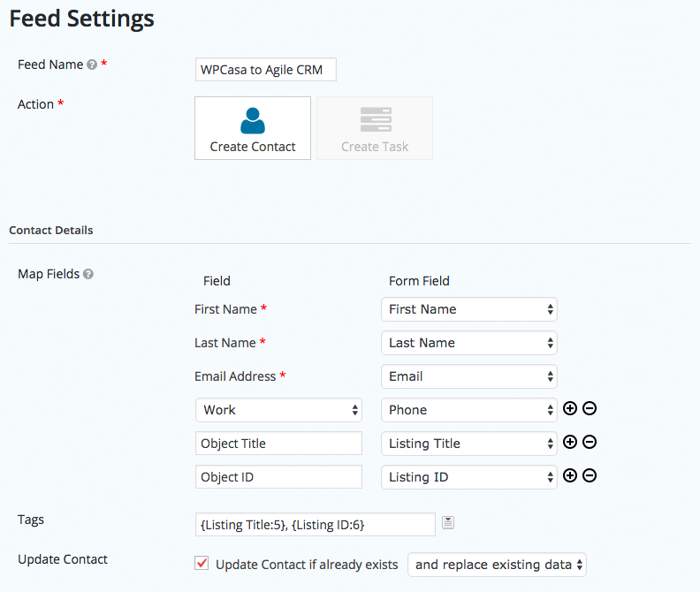Image resolution: width=700 pixels, height=592 pixels.
Task: Open the 'and replace existing data' dropdown
Action: [497, 565]
